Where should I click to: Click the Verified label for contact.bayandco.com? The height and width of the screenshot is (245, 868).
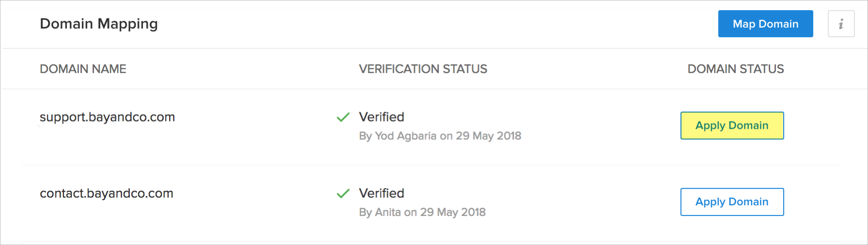(381, 194)
